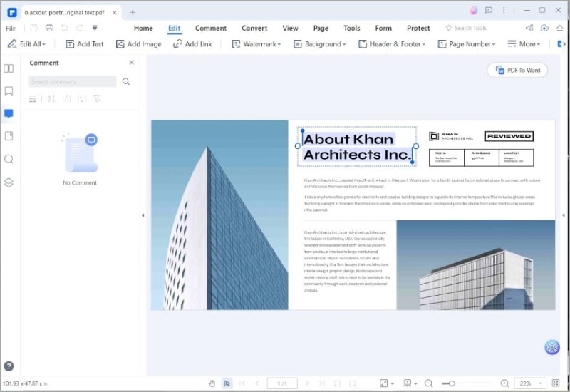Click the Attachments panel icon in the sidebar
The width and height of the screenshot is (570, 392).
point(9,136)
